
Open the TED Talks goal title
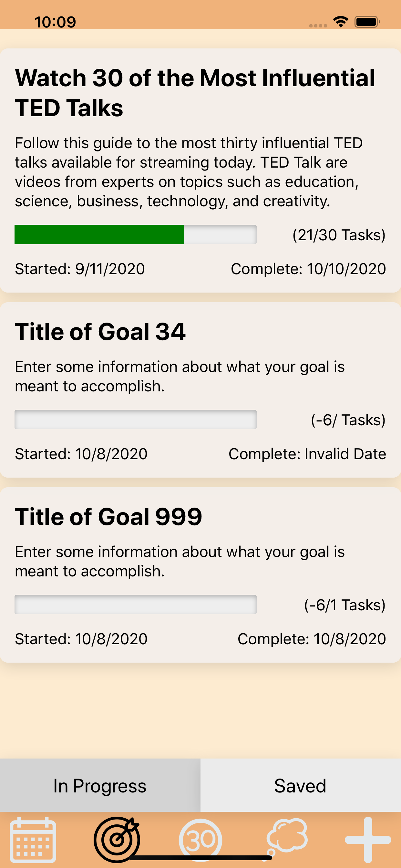[195, 93]
